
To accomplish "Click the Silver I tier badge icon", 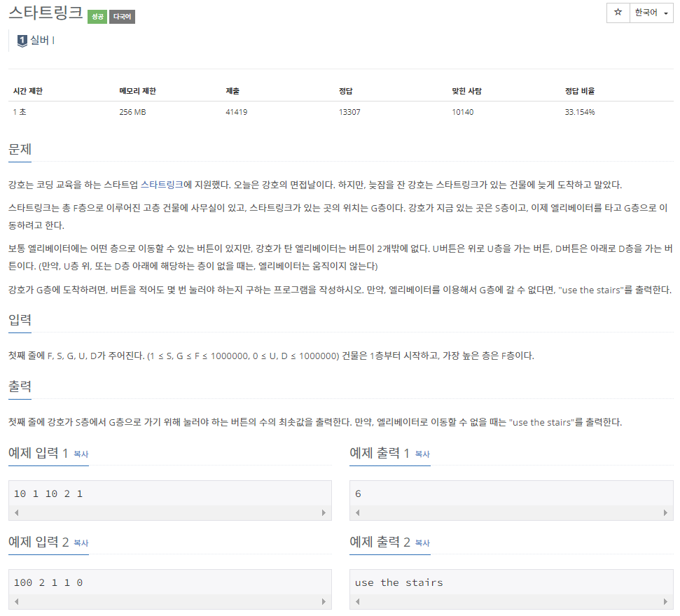I will [22, 41].
